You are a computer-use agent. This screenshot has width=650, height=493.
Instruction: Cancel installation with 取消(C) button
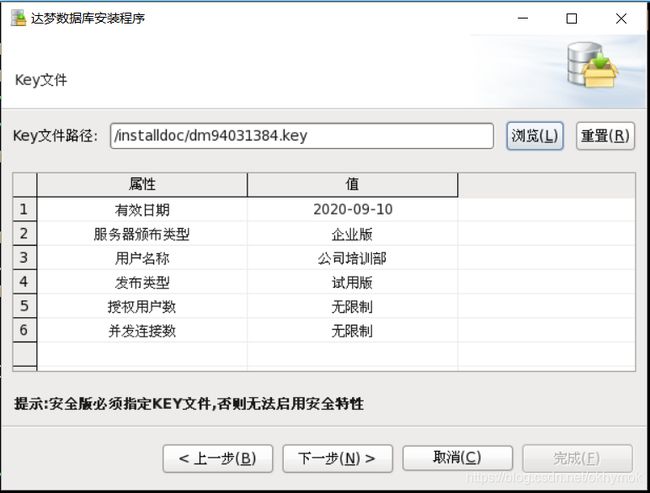point(457,458)
